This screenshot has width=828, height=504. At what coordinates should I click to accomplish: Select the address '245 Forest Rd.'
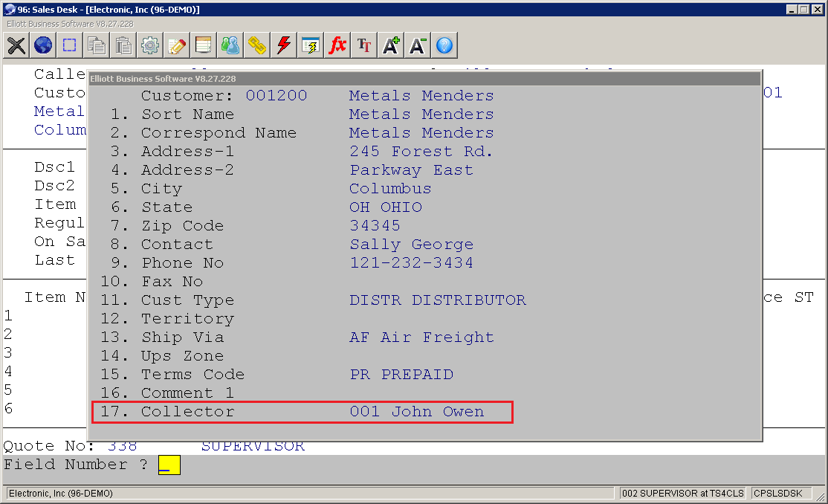click(421, 151)
